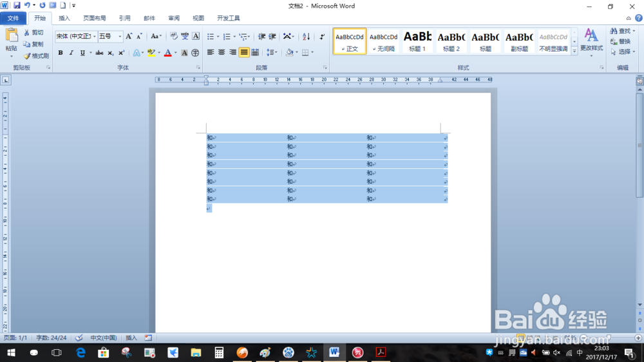Toggle Show/Hide paragraph marks
644x362 pixels.
pos(322,37)
